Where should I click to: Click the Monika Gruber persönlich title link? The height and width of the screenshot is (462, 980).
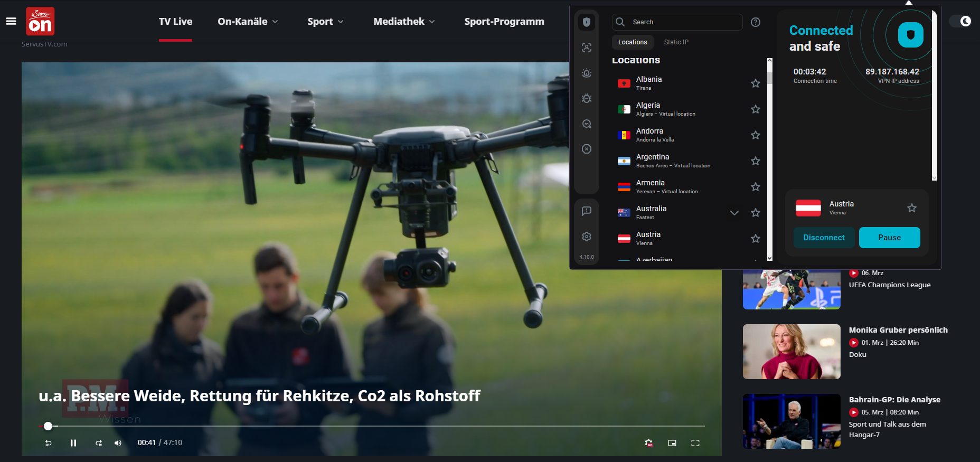[898, 330]
